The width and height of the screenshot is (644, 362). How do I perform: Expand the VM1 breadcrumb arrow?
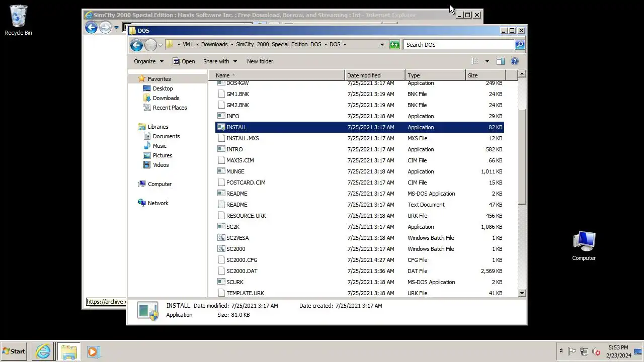pyautogui.click(x=197, y=45)
